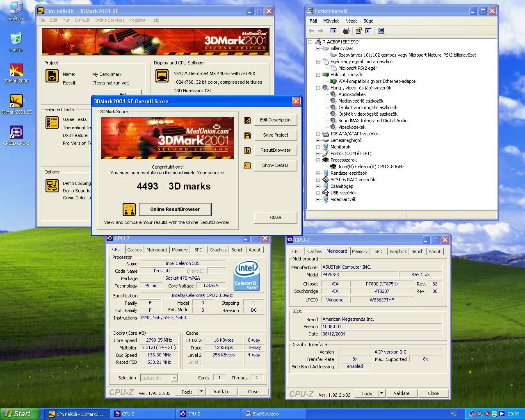Close the Overall Score dialog with Close button
This screenshot has height=420, width=525.
tap(275, 218)
